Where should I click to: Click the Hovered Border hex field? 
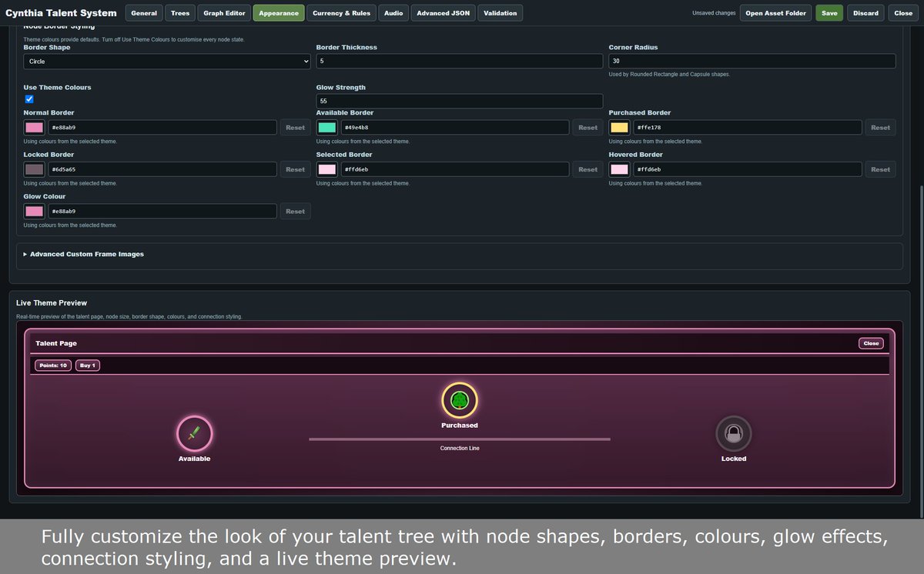coord(748,169)
